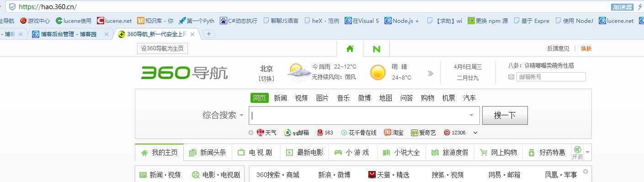The height and width of the screenshot is (182, 644).
Task: Open 反馈意见 feedback link
Action: (x=558, y=48)
